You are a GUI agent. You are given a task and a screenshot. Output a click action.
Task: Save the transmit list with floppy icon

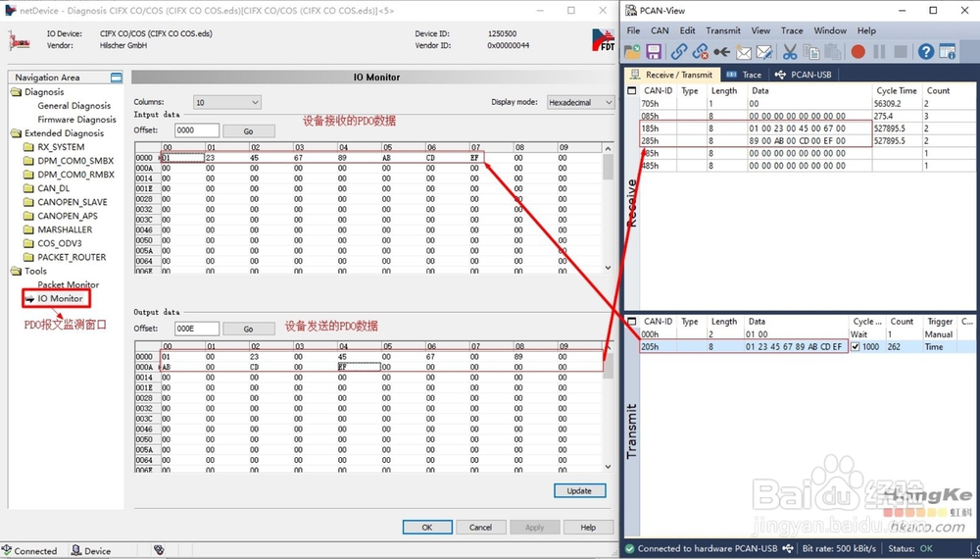click(x=654, y=51)
